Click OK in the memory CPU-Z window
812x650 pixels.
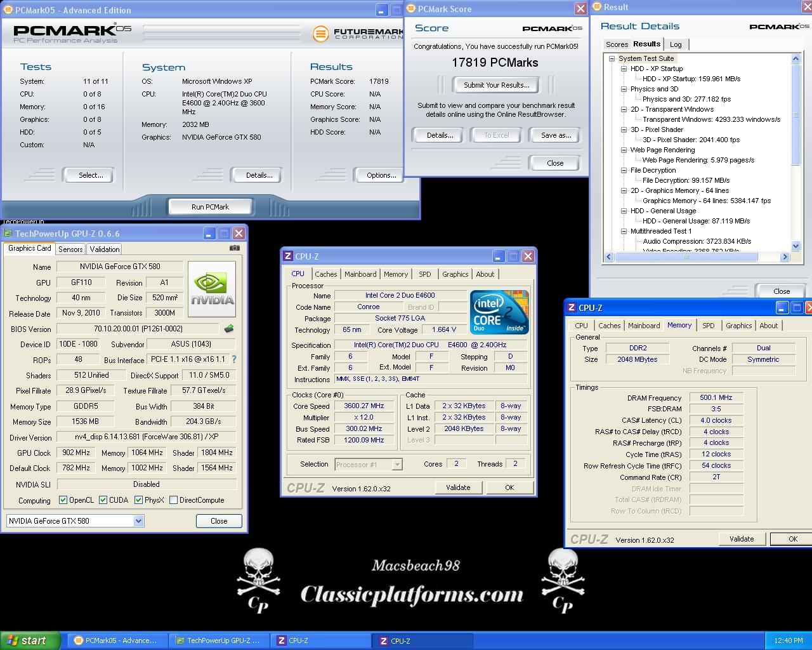click(791, 539)
